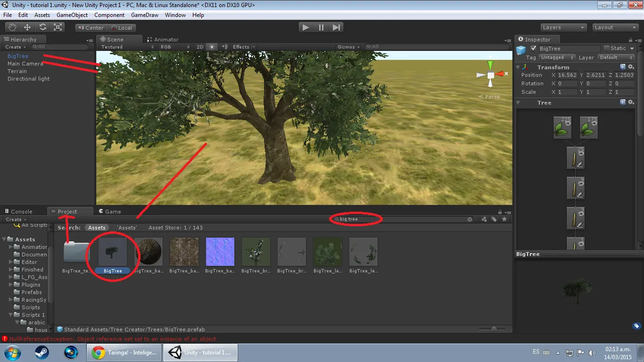Switch to the Animator tab
The image size is (644, 362).
tap(163, 40)
